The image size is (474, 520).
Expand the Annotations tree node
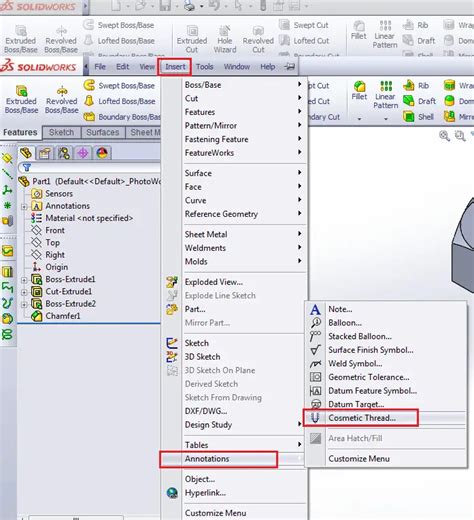[24, 207]
